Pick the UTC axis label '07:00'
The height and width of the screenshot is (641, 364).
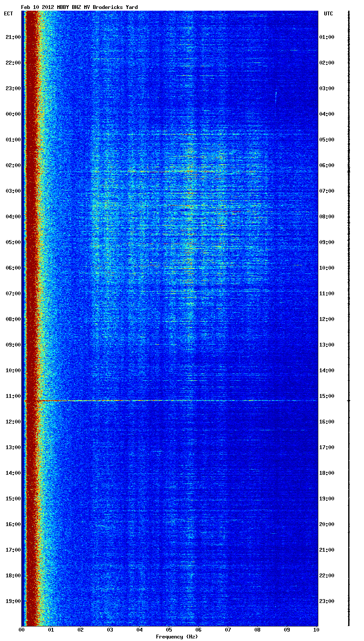[327, 191]
